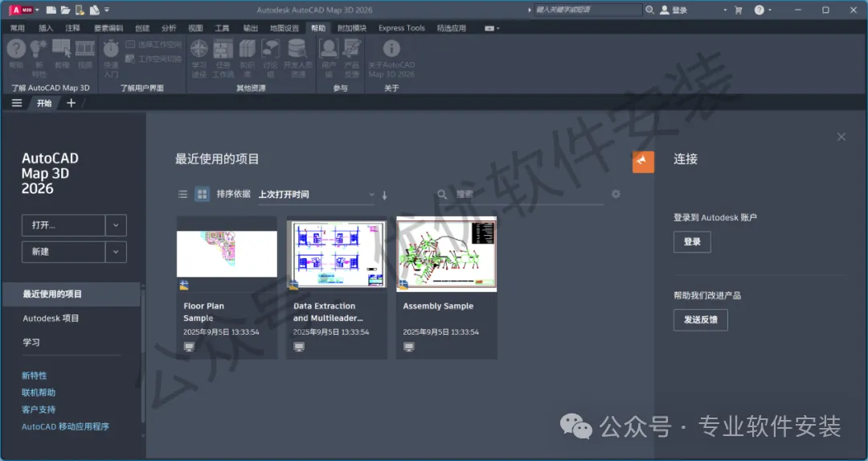
Task: Open the 注释 ribbon tab
Action: 72,28
